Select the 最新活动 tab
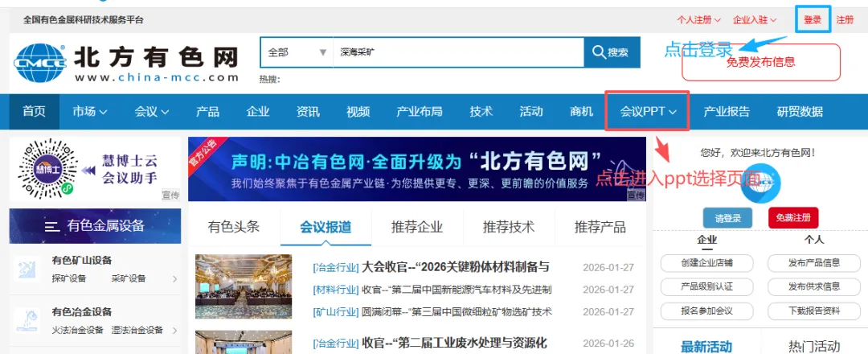 [x=706, y=346]
